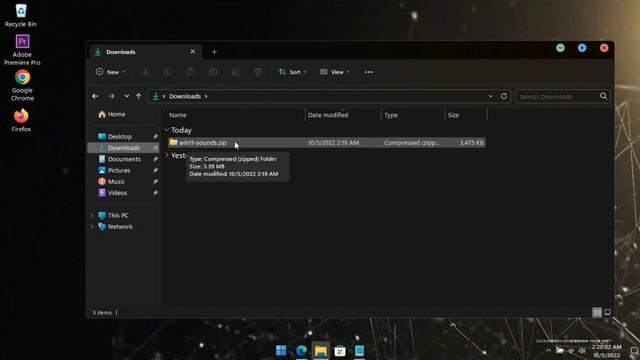
Task: Select Home in navigation pane
Action: 112,114
